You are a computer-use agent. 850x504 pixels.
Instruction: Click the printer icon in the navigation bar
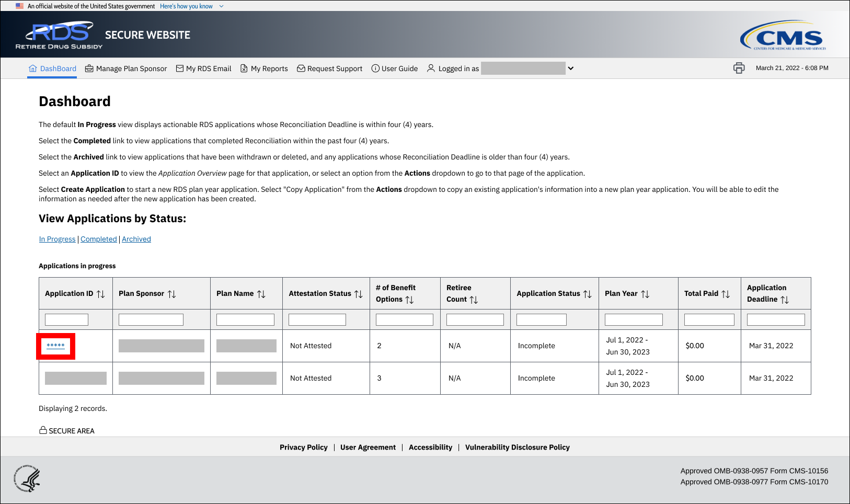739,68
